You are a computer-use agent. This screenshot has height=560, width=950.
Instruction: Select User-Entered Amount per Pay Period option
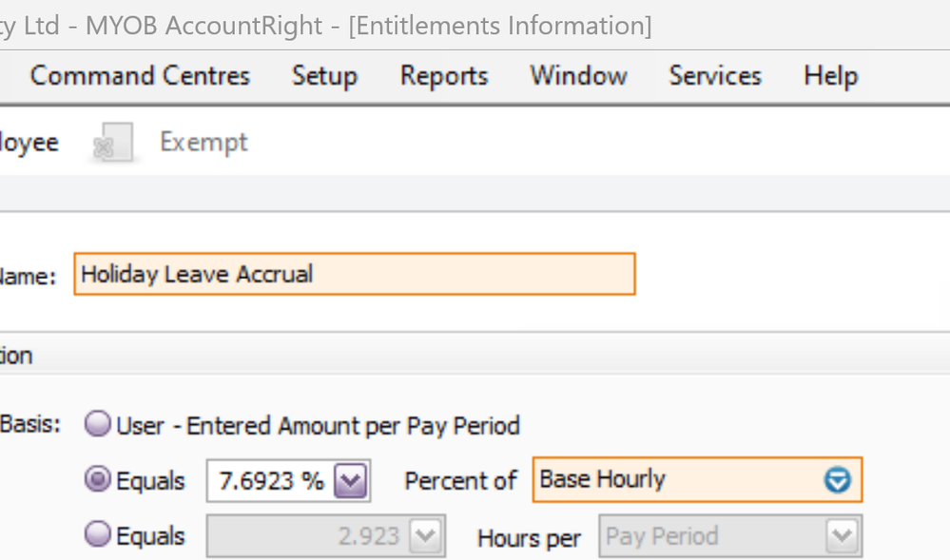[98, 425]
